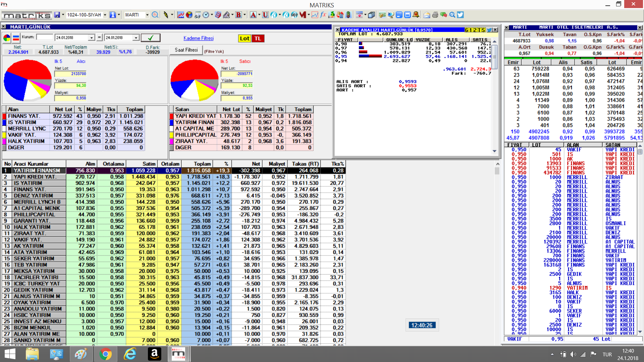Click the symbol search magnifier chart icon
Viewport: 644px width, 362px height.
click(155, 15)
